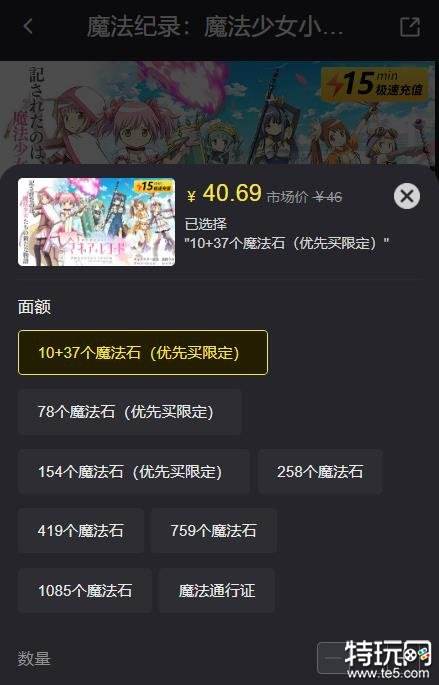Select the 魔法通行证 option
Image resolution: width=439 pixels, height=685 pixels.
[217, 591]
